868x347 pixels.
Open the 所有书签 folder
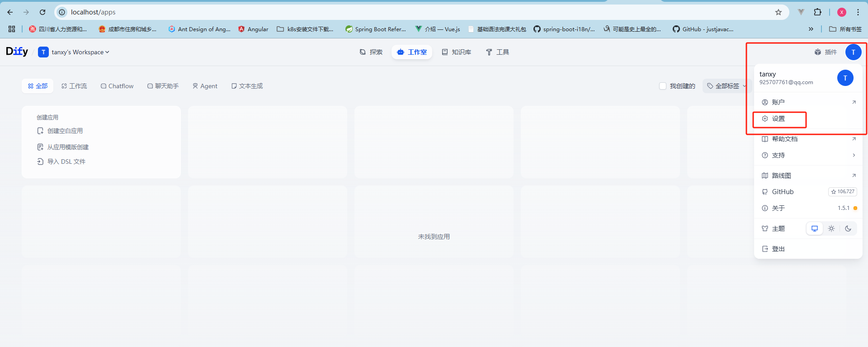click(x=845, y=29)
